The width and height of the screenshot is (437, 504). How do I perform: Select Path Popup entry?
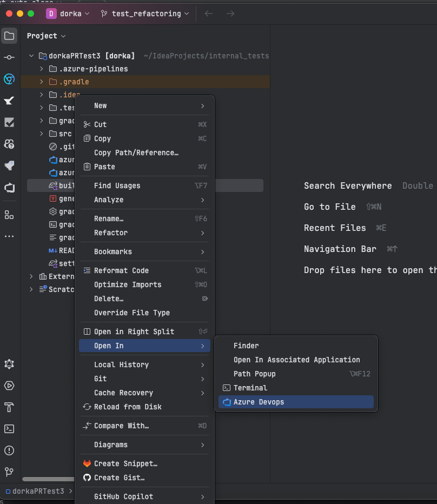pos(296,374)
